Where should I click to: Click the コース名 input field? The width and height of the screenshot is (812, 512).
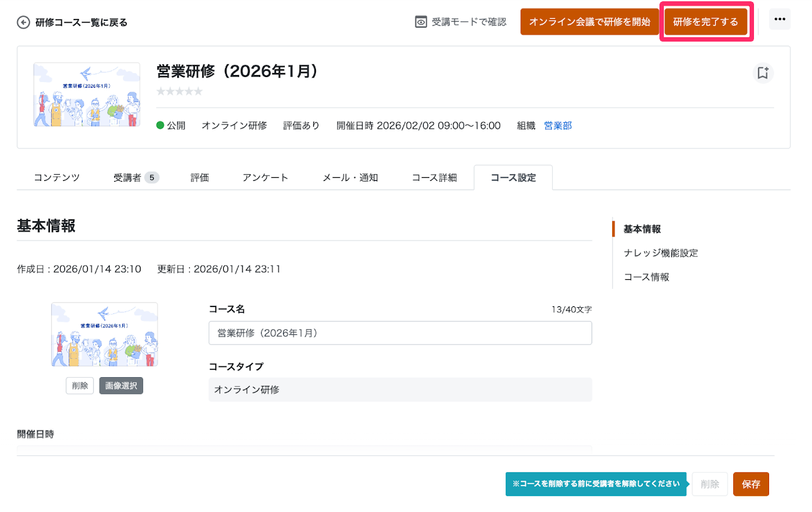pyautogui.click(x=400, y=333)
